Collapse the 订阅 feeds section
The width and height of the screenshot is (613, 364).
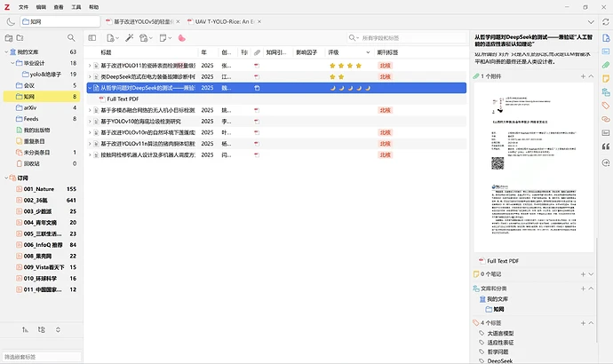click(6, 178)
